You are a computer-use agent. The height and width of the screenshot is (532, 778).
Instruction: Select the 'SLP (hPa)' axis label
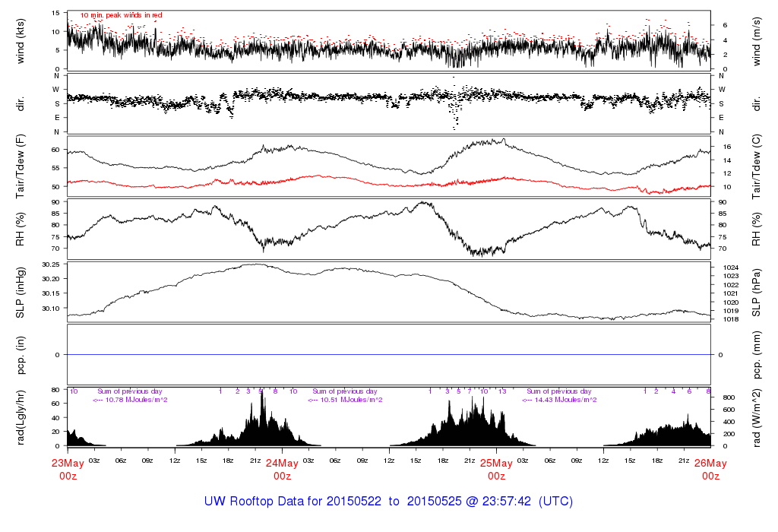(756, 293)
